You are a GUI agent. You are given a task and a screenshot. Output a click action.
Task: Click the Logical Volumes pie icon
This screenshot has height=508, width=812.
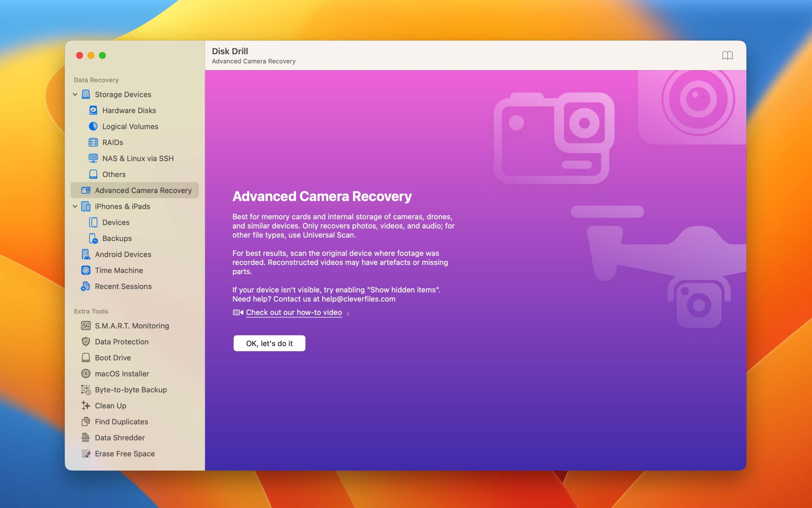pyautogui.click(x=93, y=126)
